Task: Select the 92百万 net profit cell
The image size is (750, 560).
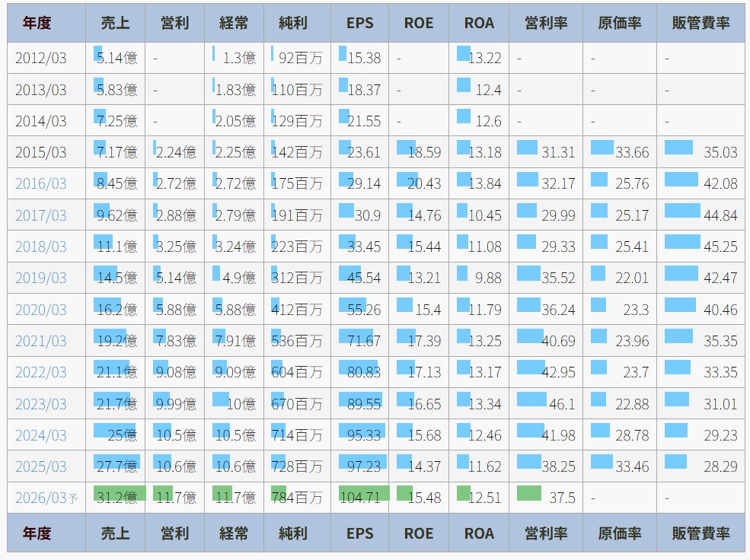Action: 297,58
